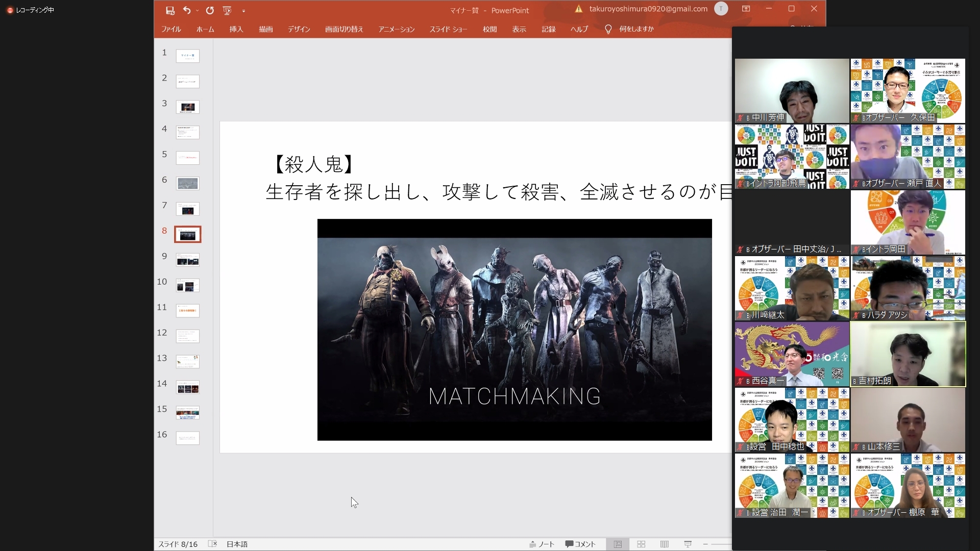980x551 pixels.
Task: Select slide 11 thumbnail in slide panel
Action: (x=188, y=311)
